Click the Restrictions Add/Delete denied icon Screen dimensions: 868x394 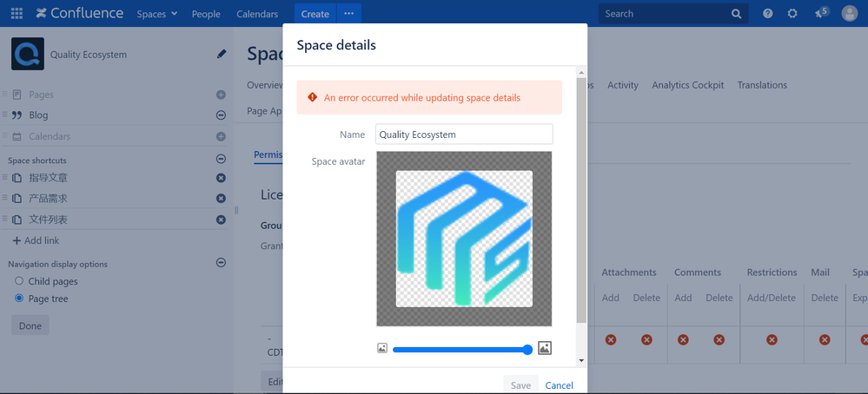[x=772, y=339]
